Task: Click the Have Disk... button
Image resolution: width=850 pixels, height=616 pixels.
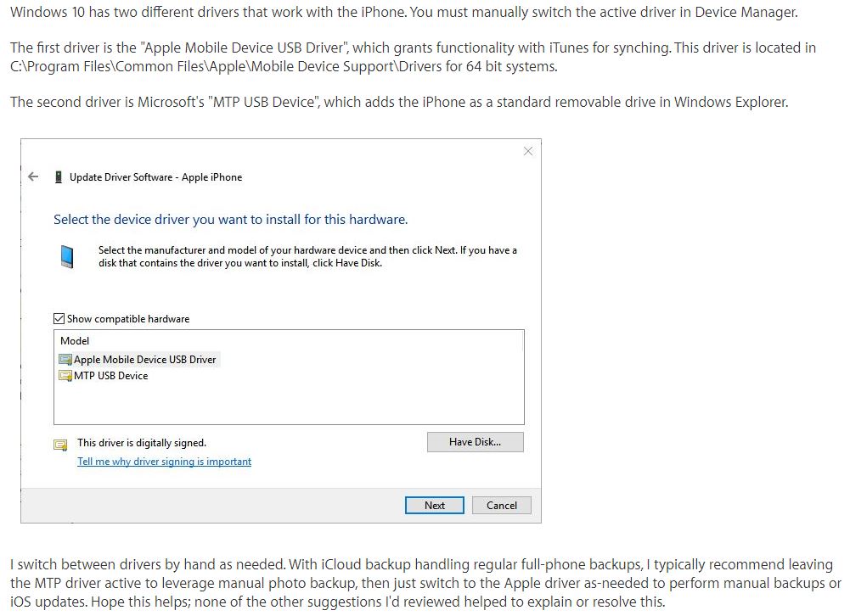Action: [x=475, y=442]
